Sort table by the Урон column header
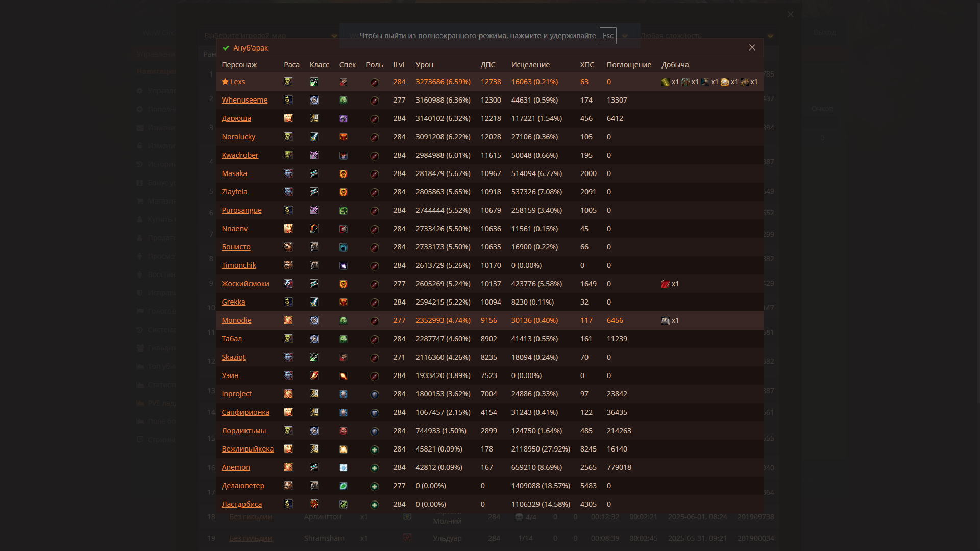980x551 pixels. click(424, 65)
